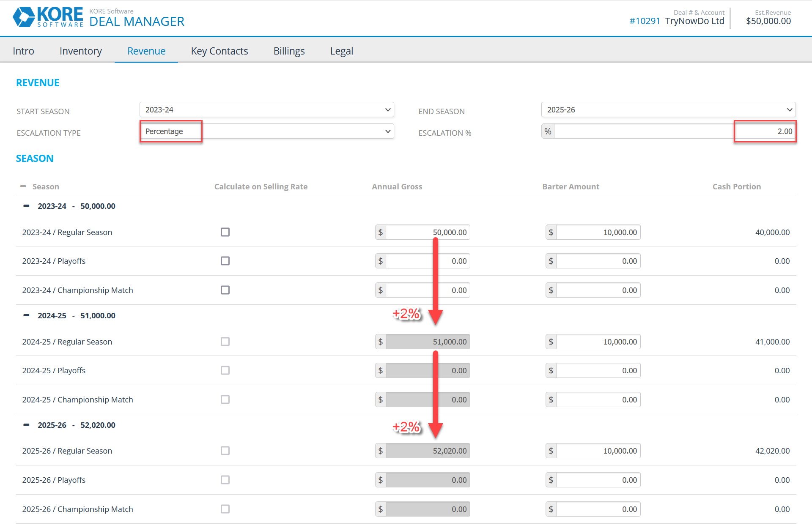The image size is (812, 528).
Task: Click the KORE Software logo
Action: (48, 17)
